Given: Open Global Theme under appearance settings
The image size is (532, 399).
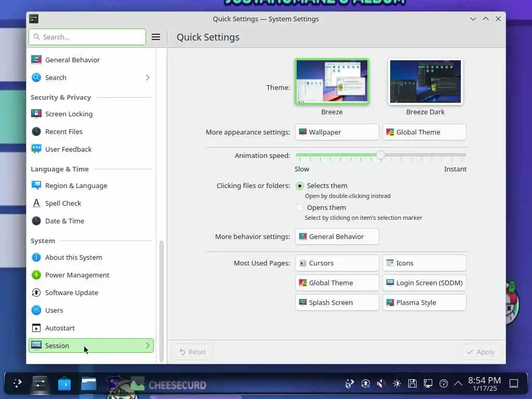Looking at the screenshot, I should (x=424, y=132).
